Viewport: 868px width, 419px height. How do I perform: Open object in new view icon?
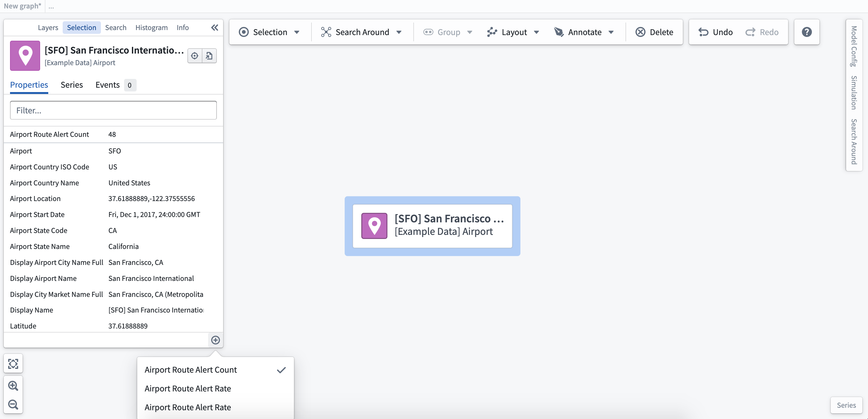point(209,56)
